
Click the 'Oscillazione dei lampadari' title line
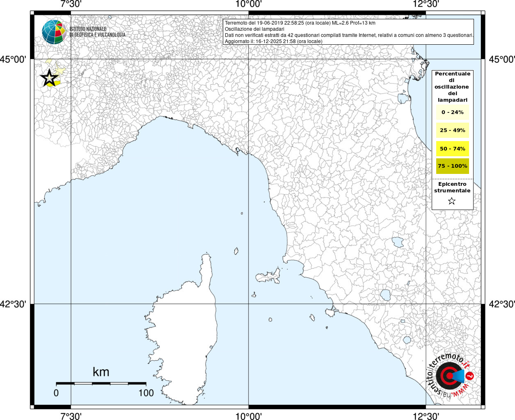pyautogui.click(x=254, y=29)
